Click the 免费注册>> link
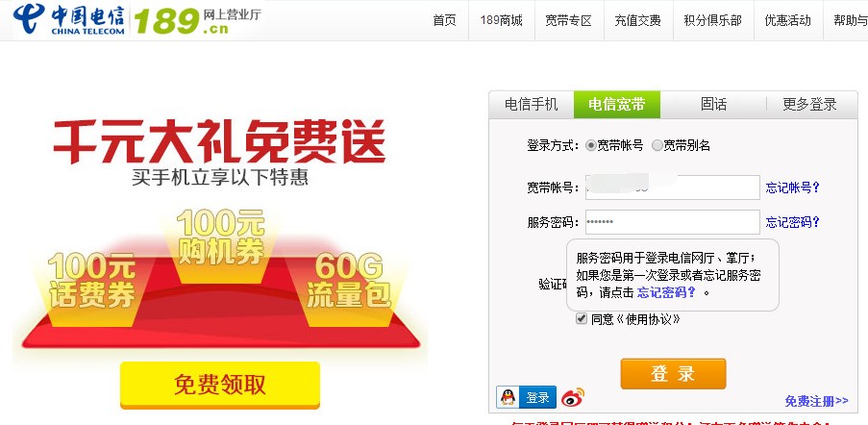This screenshot has width=868, height=425. 816,401
